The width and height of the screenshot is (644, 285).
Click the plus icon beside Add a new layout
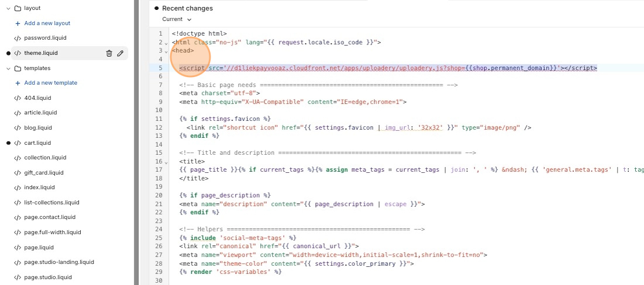pyautogui.click(x=18, y=23)
